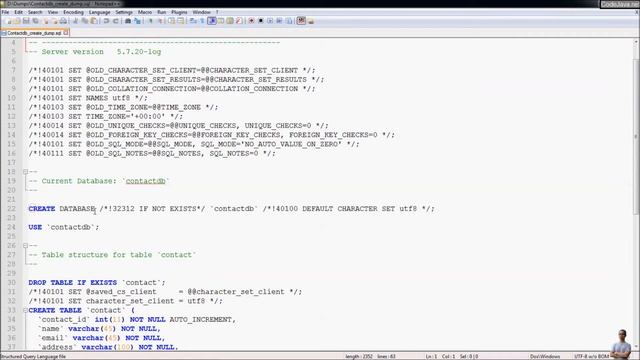Collapse the comment fold at line 18
Viewport: 640px width, 360px height.
coord(25,172)
